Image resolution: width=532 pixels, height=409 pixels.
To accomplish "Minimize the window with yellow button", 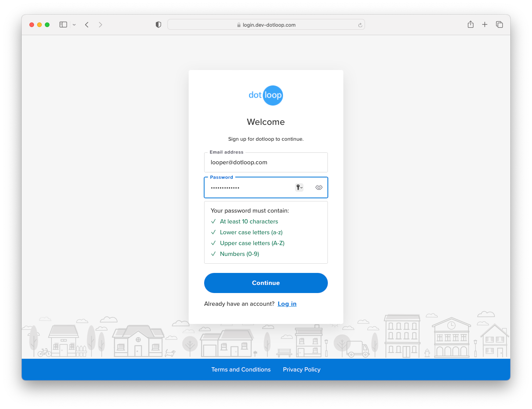I will point(39,25).
